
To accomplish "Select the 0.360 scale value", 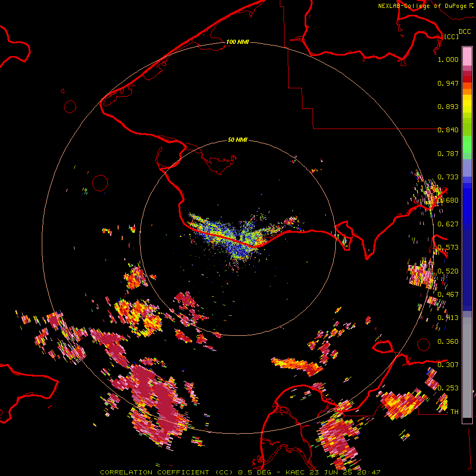I will coord(448,342).
